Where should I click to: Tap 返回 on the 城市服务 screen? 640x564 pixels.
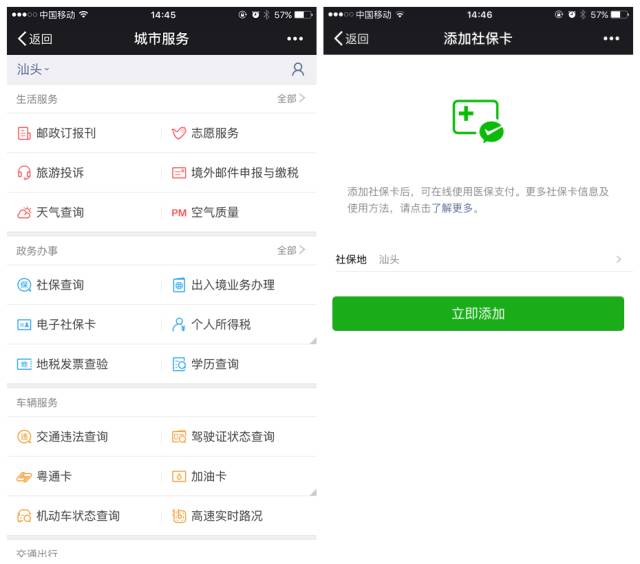tap(35, 39)
